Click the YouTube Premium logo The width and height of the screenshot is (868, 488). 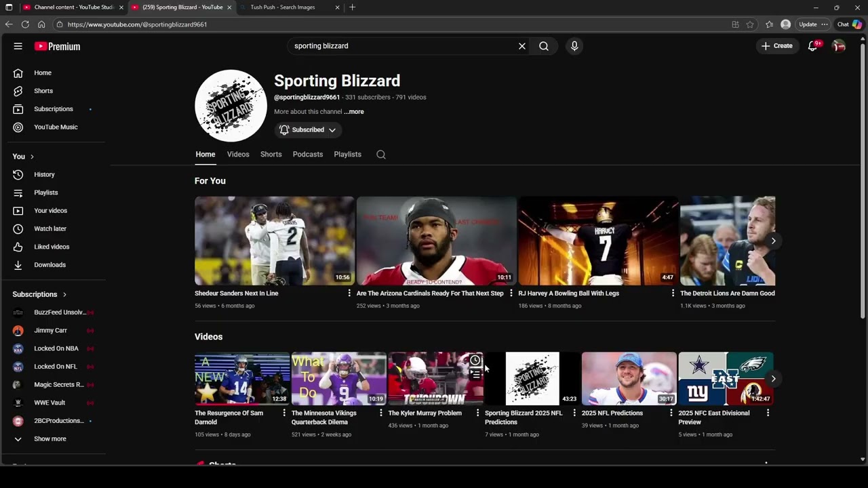[58, 46]
